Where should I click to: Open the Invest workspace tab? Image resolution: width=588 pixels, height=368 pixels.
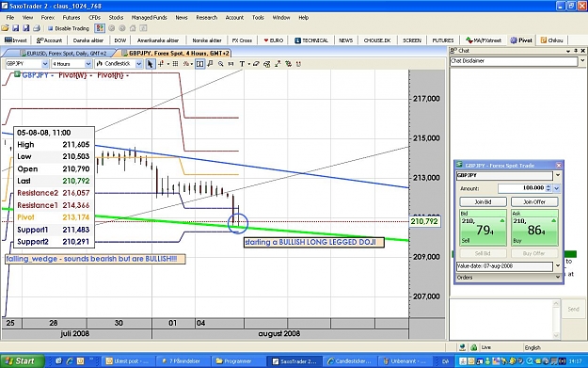tap(16, 40)
